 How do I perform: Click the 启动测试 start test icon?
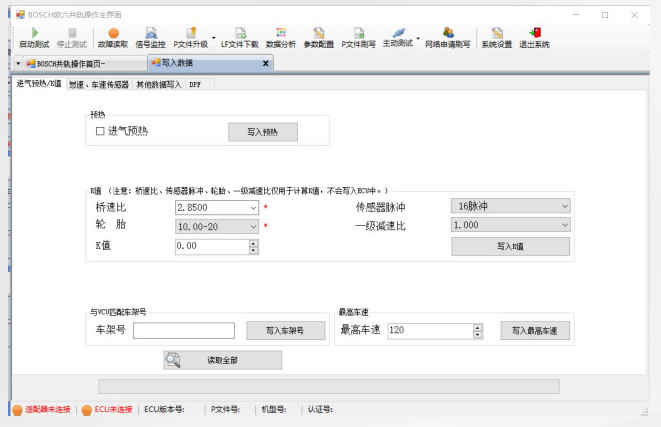(34, 38)
